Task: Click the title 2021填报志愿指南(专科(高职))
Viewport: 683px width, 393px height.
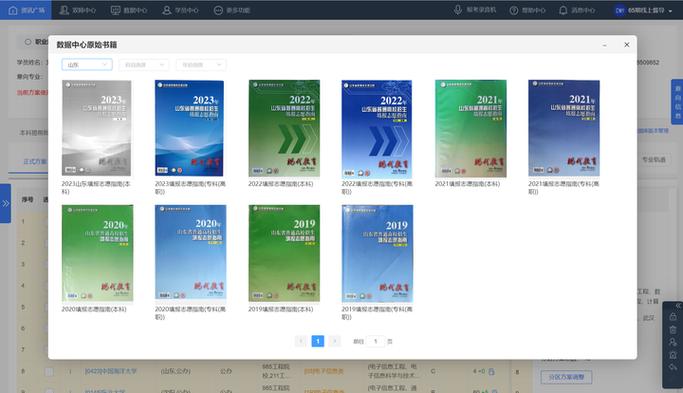Action: (564, 188)
